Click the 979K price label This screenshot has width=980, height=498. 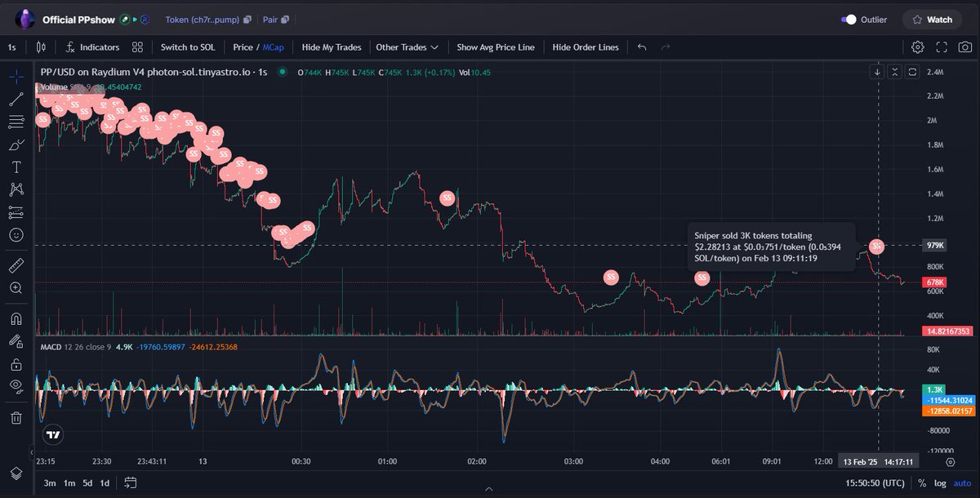(x=935, y=245)
